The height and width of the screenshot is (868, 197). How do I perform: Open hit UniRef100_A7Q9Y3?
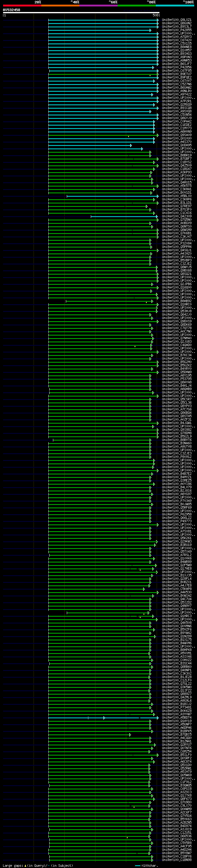176,37
